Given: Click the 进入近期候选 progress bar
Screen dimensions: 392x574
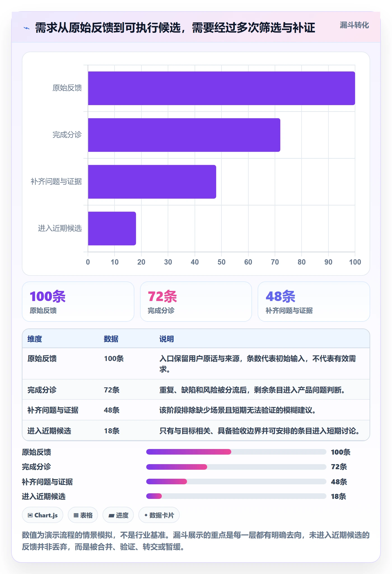Looking at the screenshot, I should click(236, 496).
